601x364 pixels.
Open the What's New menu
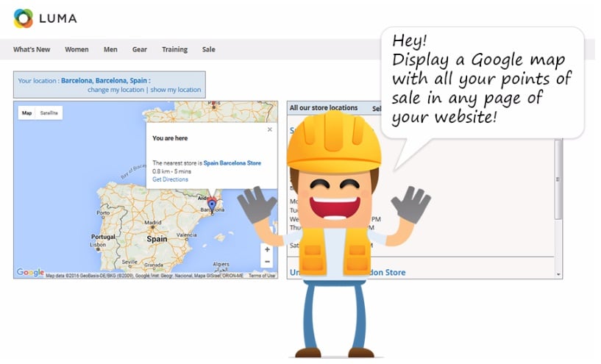(32, 49)
